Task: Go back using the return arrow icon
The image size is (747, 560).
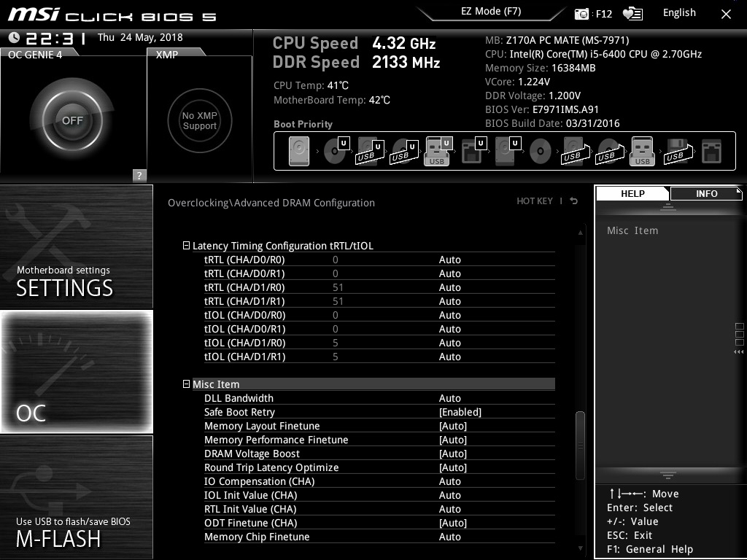Action: (574, 201)
